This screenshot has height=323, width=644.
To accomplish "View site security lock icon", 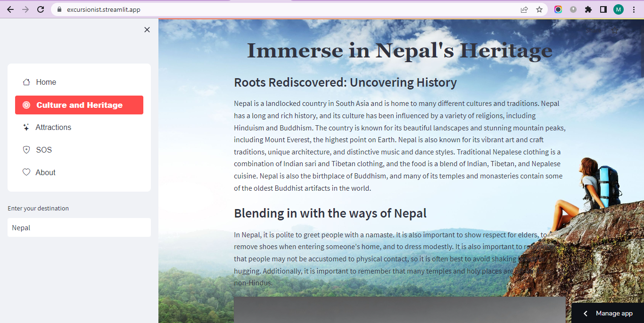I will pos(59,9).
